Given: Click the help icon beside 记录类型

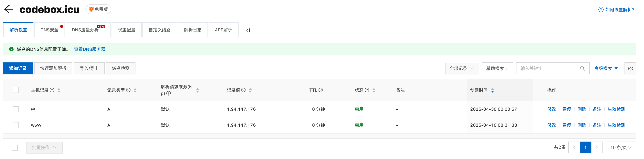Looking at the screenshot, I should pos(128,90).
